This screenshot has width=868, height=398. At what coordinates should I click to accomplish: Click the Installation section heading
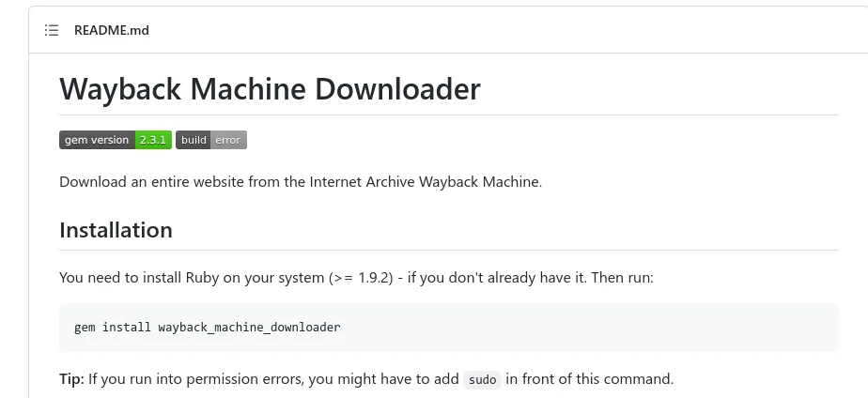[116, 229]
